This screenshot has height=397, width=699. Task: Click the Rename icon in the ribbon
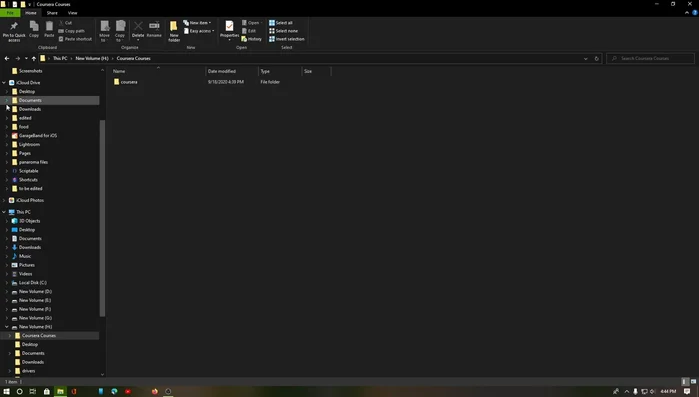pyautogui.click(x=154, y=29)
